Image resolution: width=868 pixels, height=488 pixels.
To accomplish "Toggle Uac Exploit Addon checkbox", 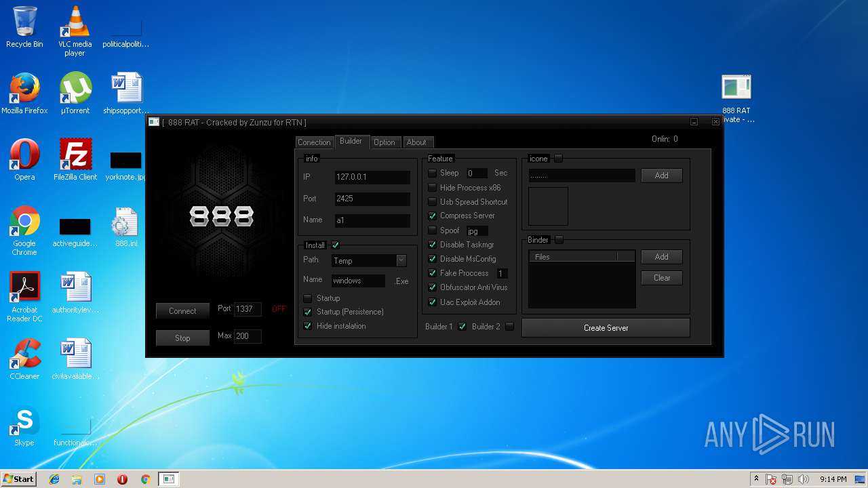I will [x=432, y=302].
